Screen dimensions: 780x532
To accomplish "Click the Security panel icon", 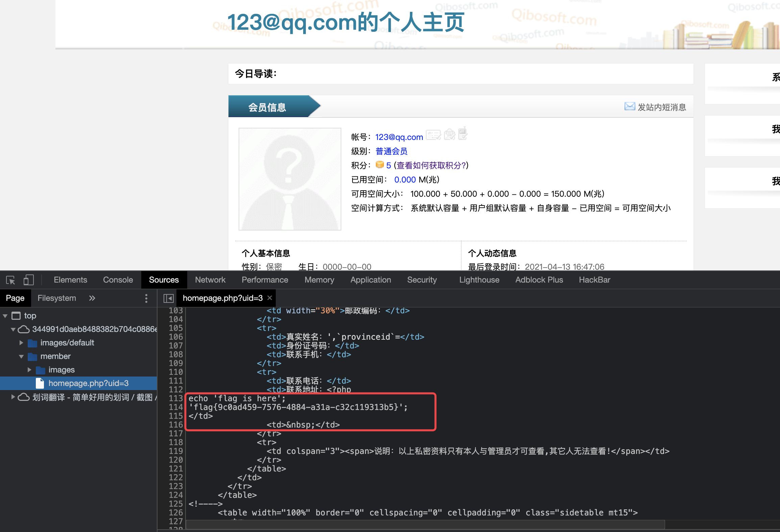I will click(422, 280).
